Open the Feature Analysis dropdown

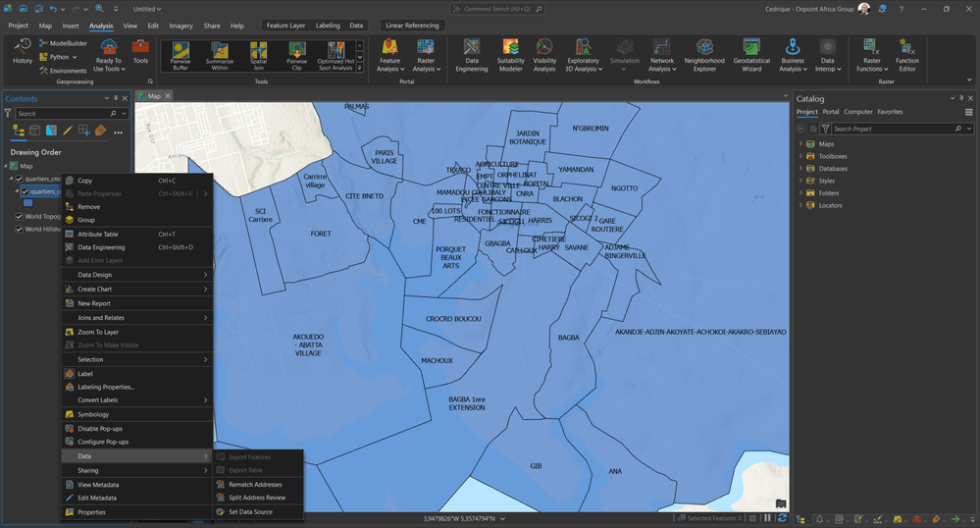[x=389, y=57]
